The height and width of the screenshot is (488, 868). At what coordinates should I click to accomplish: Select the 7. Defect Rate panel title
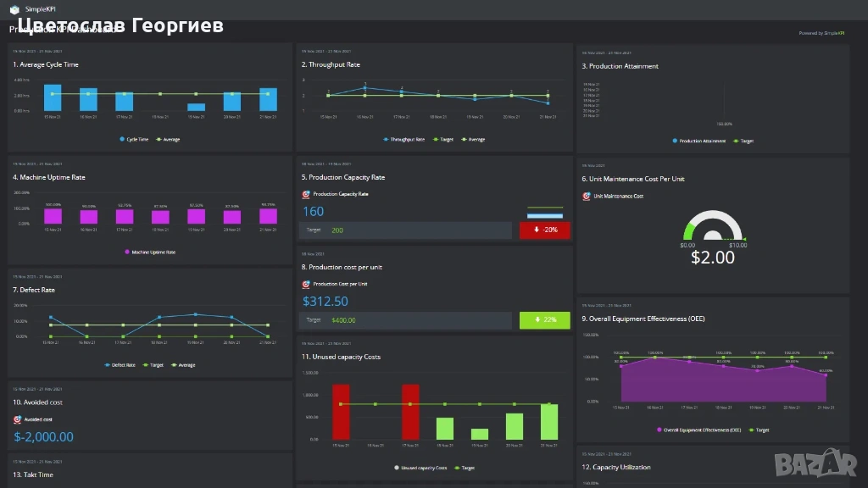tap(34, 290)
